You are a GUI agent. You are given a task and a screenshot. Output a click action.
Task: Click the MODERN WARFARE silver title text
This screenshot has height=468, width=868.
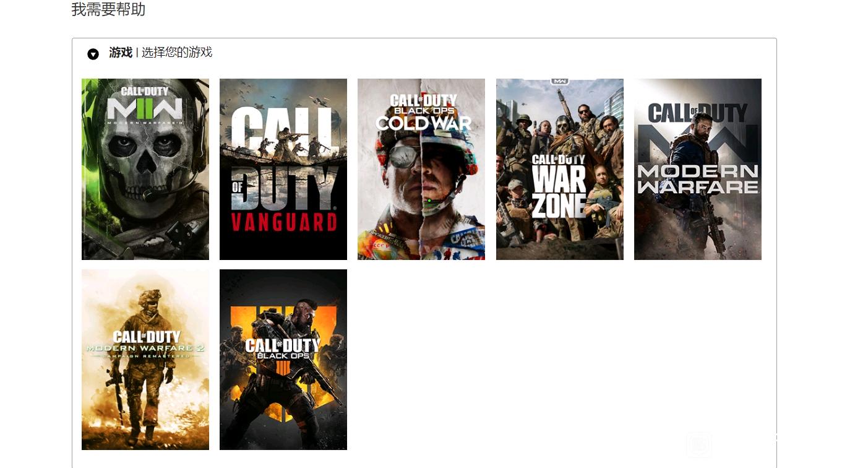(698, 178)
